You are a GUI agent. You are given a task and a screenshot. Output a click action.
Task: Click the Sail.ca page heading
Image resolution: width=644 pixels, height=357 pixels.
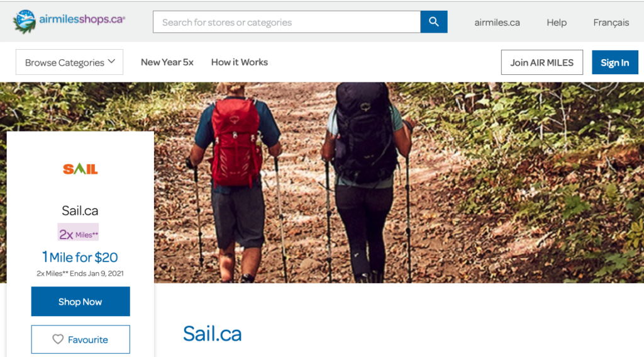pyautogui.click(x=213, y=333)
